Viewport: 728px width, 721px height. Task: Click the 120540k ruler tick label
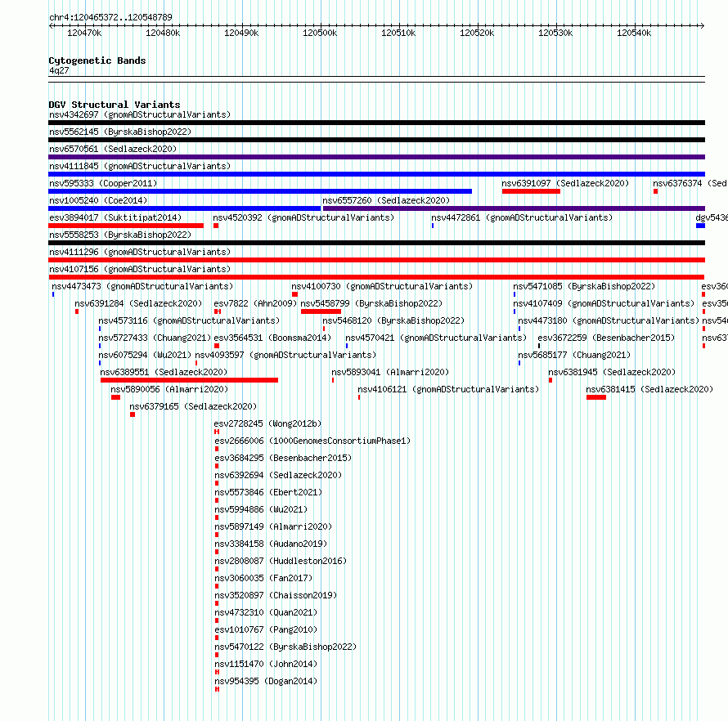(x=634, y=33)
